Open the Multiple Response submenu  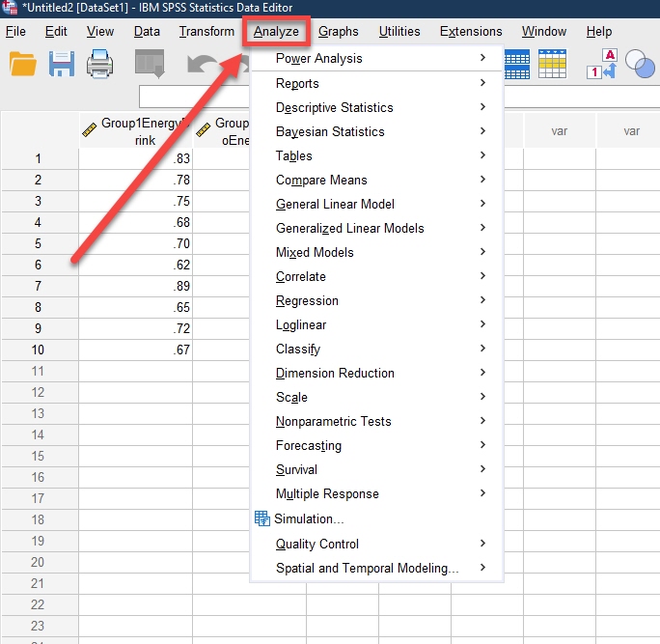coord(376,493)
